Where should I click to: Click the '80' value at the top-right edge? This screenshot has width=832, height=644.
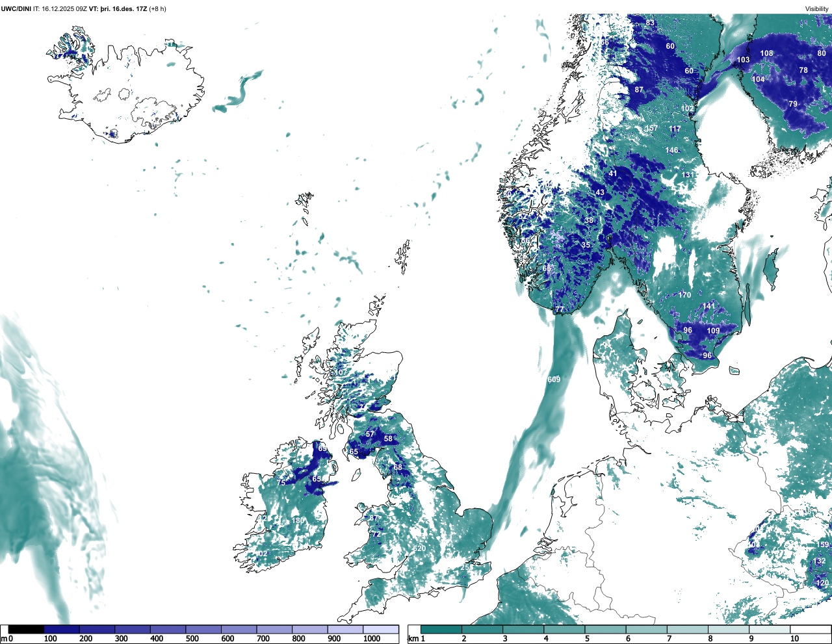pos(822,53)
